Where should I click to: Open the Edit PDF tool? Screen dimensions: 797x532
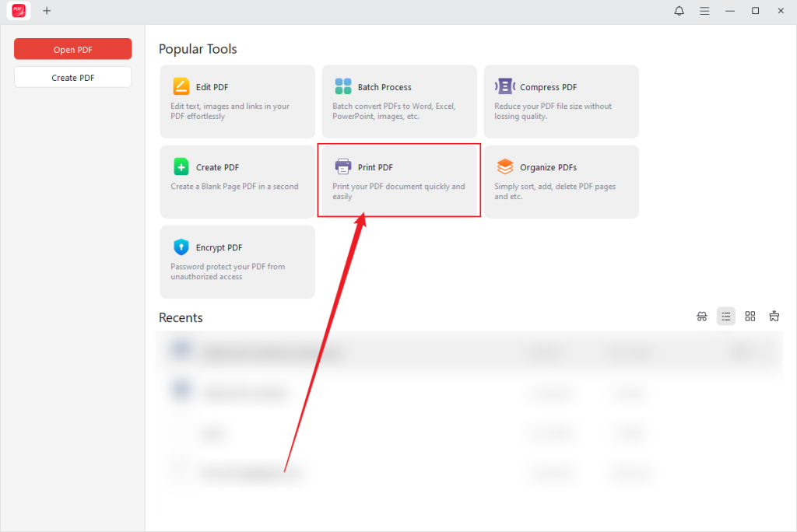[237, 101]
